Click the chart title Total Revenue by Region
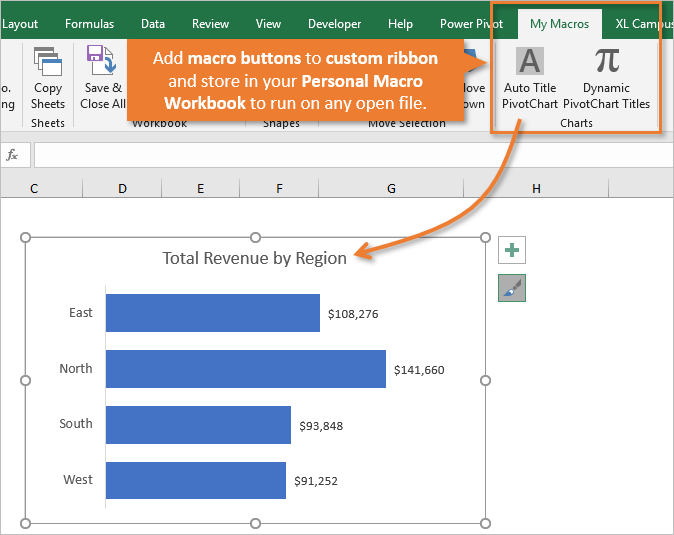This screenshot has height=535, width=674. [x=254, y=258]
